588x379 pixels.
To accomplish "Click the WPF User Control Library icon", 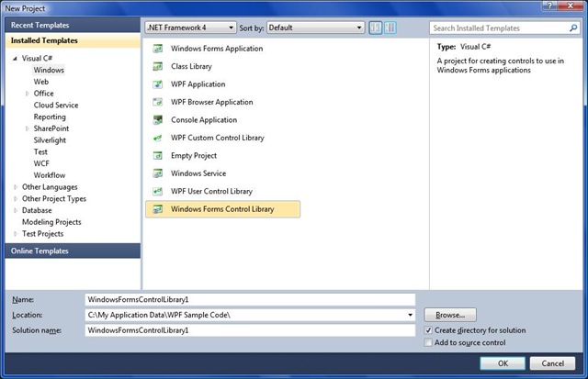I will (x=158, y=192).
